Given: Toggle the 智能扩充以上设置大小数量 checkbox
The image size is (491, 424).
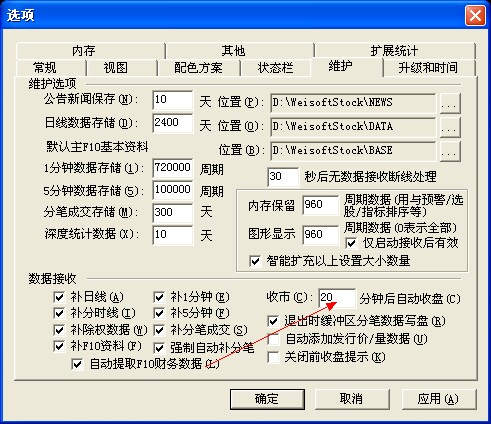Looking at the screenshot, I should (x=255, y=261).
